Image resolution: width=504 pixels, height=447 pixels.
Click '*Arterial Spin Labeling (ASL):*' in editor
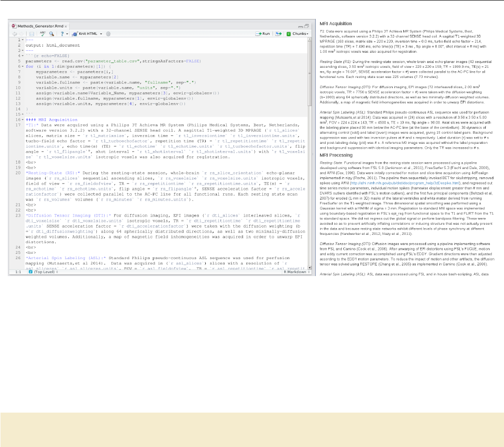(x=65, y=258)
